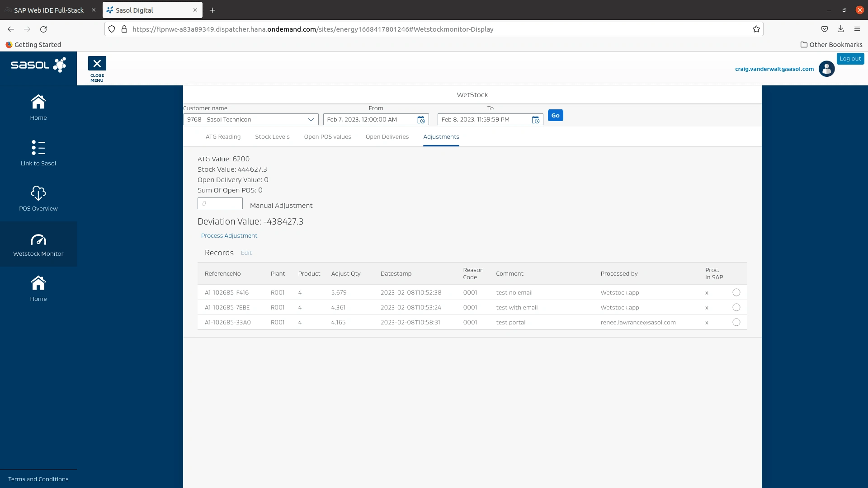Open the To date calendar picker
The width and height of the screenshot is (868, 488).
pyautogui.click(x=535, y=120)
